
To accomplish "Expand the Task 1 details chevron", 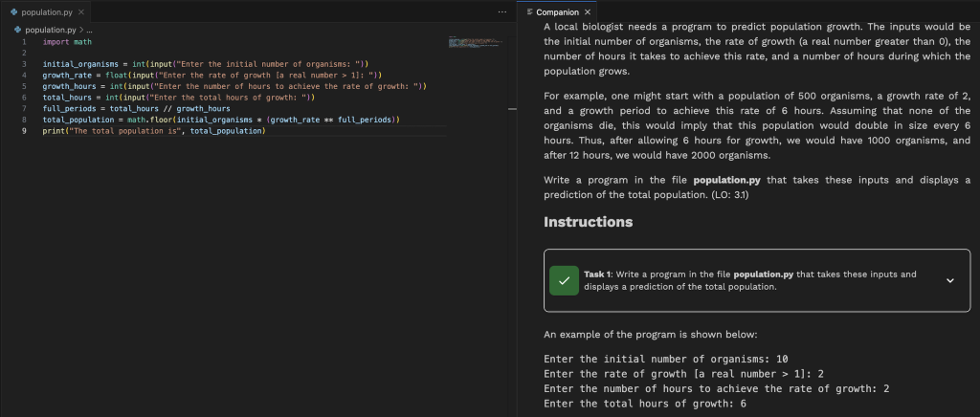I will 949,280.
